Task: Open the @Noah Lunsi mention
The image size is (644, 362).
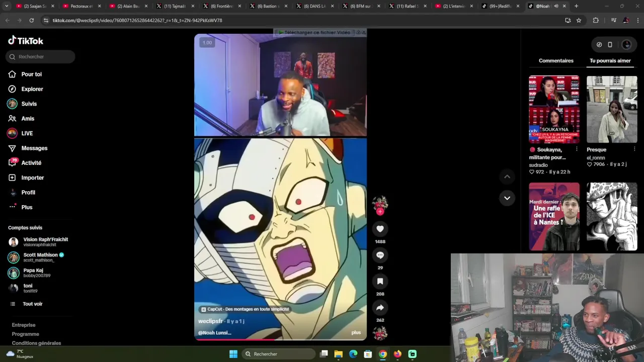Action: coord(214,333)
